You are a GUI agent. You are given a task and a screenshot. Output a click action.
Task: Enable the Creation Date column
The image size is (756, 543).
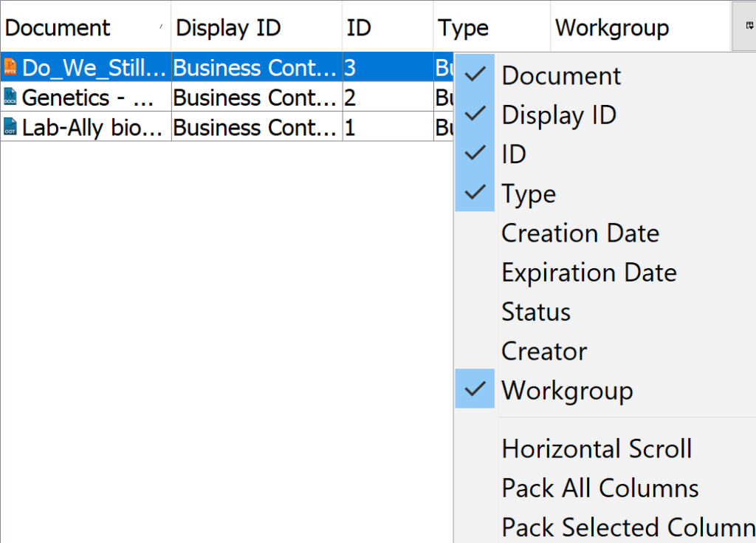(580, 233)
